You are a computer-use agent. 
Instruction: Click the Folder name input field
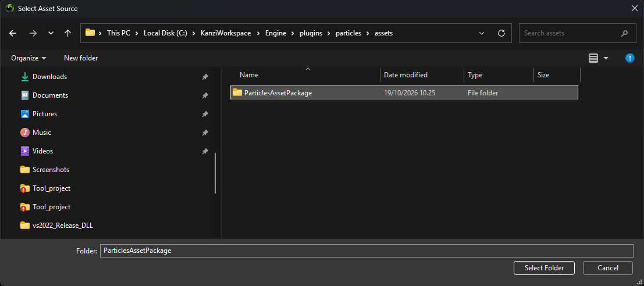(x=367, y=251)
